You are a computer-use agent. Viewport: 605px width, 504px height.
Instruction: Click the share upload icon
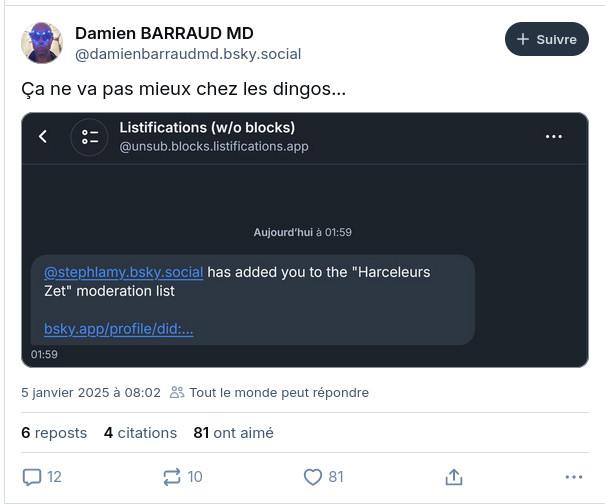click(453, 477)
